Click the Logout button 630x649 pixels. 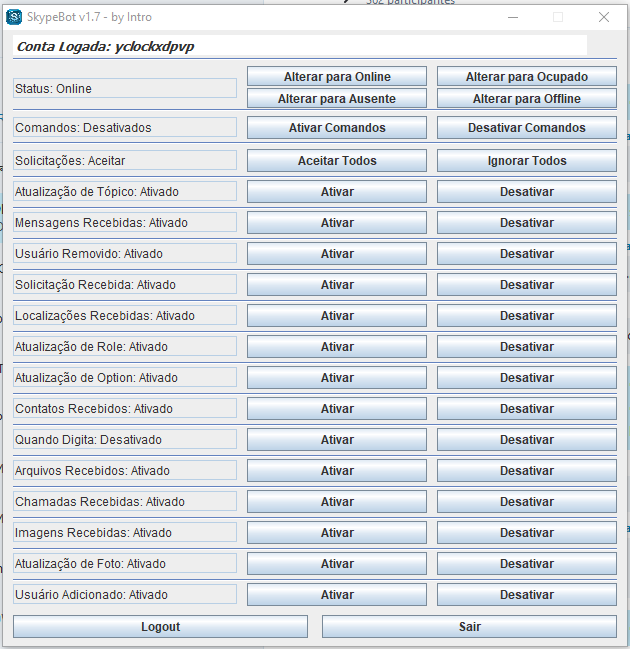[161, 627]
